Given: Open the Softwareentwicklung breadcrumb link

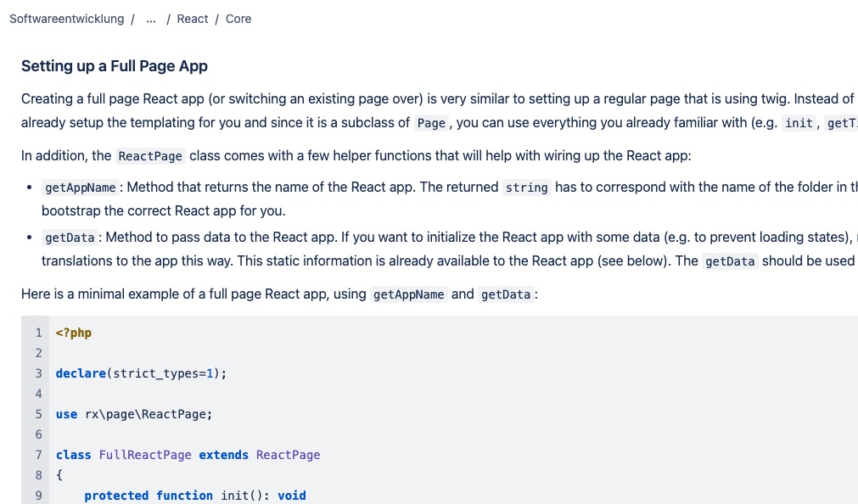Looking at the screenshot, I should (67, 19).
